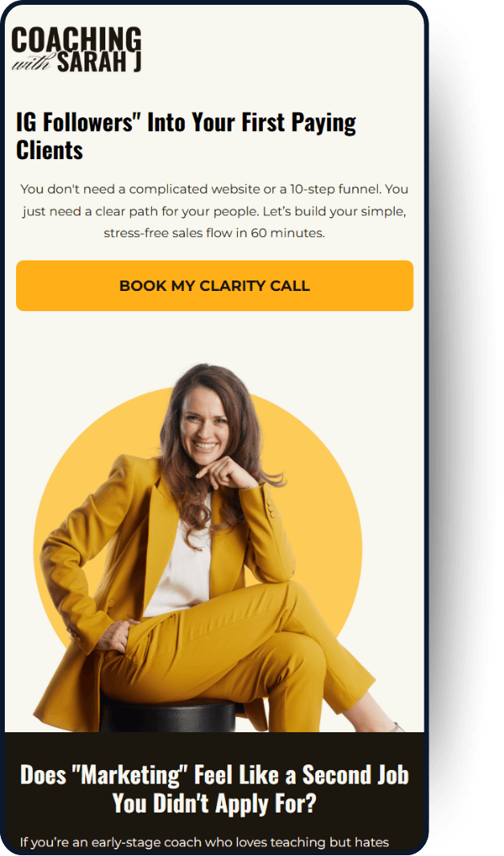This screenshot has width=504, height=856.
Task: Click the word 'Clients' in the headline
Action: [50, 150]
